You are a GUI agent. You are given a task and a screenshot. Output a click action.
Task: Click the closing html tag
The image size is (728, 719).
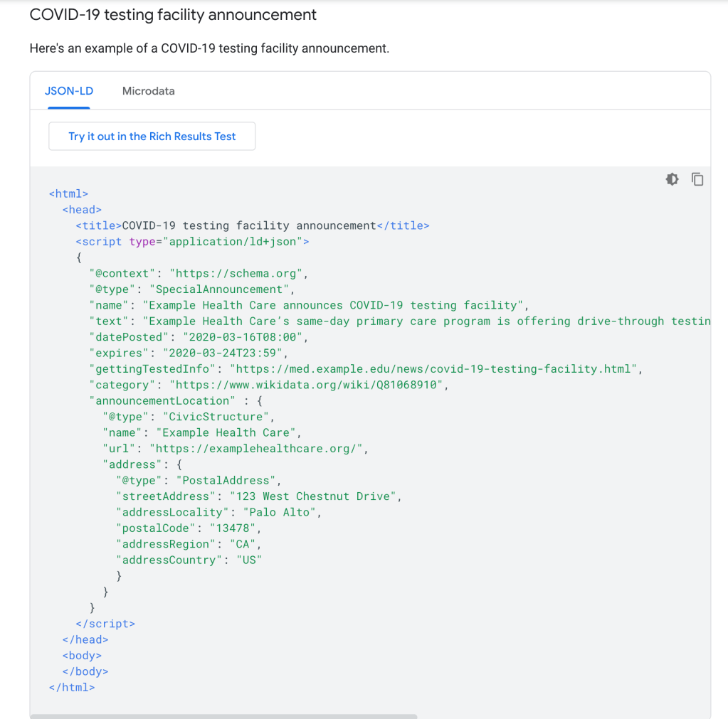point(71,688)
